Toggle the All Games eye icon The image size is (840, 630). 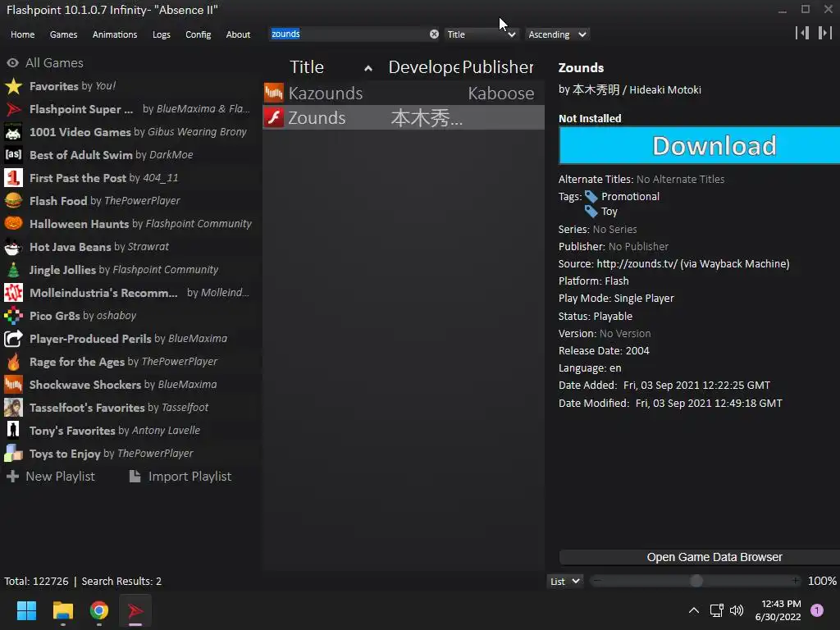(x=13, y=63)
